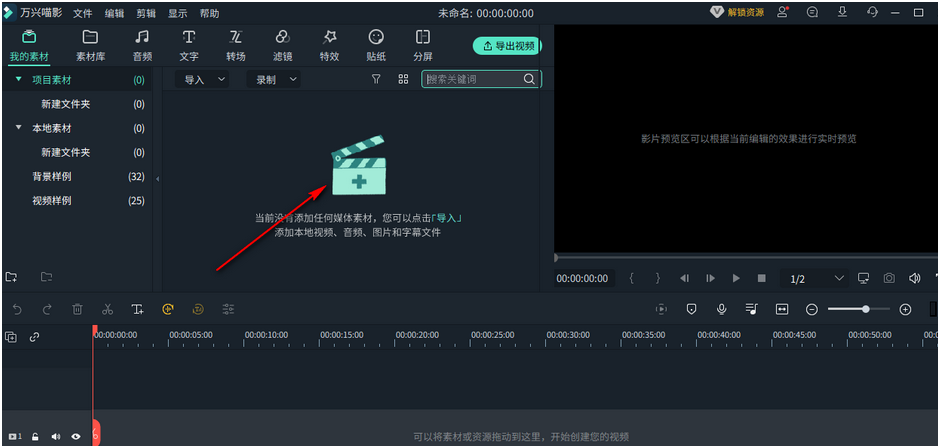Viewport: 938px width, 446px height.
Task: Click the delete folder icon
Action: click(46, 277)
